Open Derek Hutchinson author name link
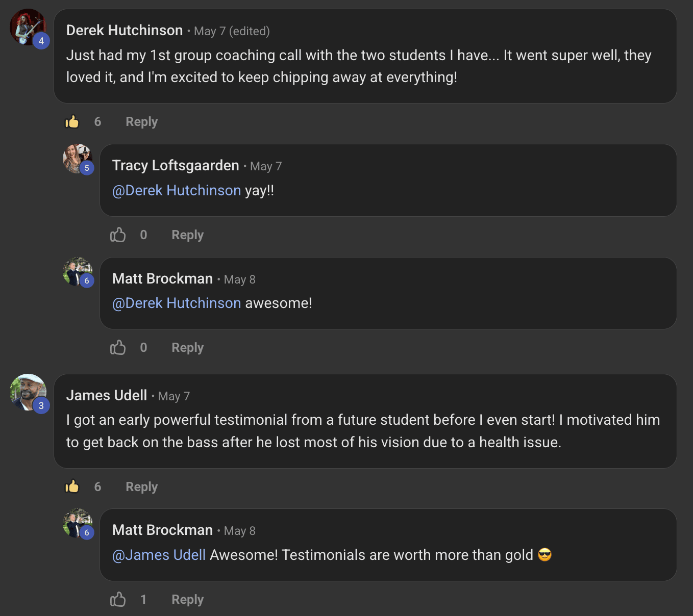 [125, 31]
